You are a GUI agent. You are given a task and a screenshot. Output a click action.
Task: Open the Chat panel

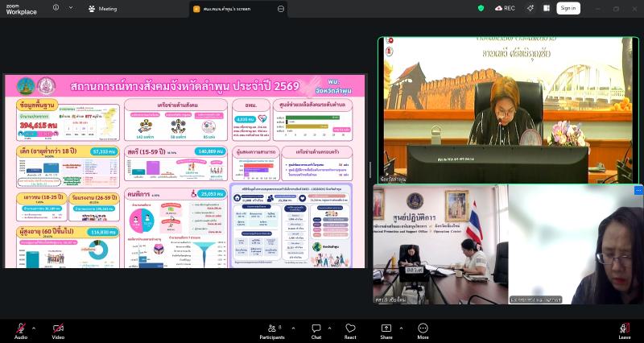316,331
